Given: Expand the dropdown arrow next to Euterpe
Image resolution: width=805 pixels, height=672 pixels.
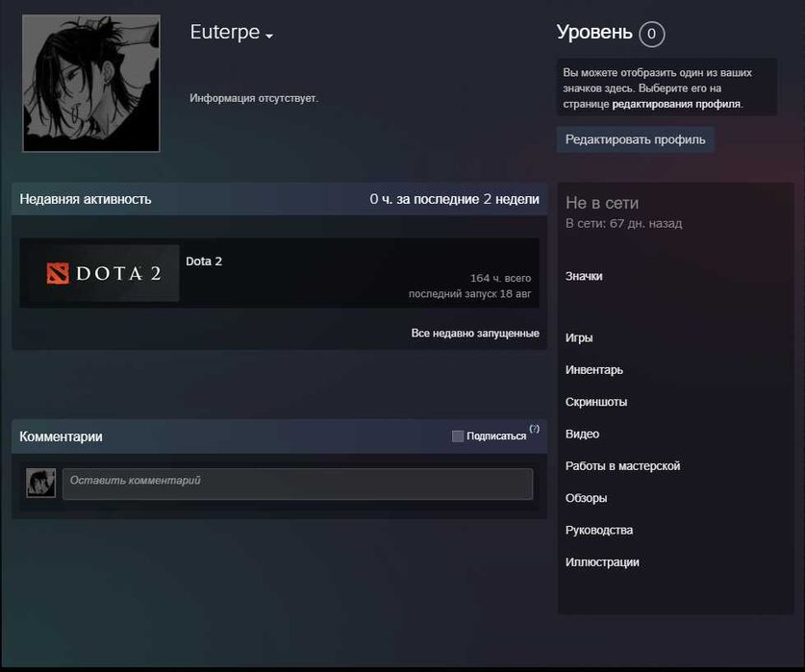Looking at the screenshot, I should tap(269, 36).
